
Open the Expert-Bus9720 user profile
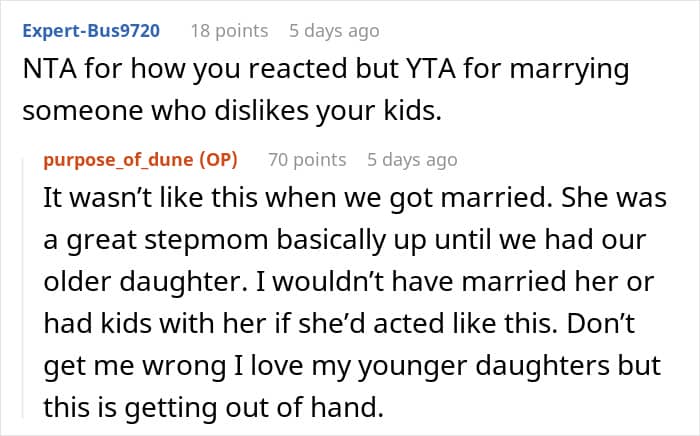tap(90, 31)
